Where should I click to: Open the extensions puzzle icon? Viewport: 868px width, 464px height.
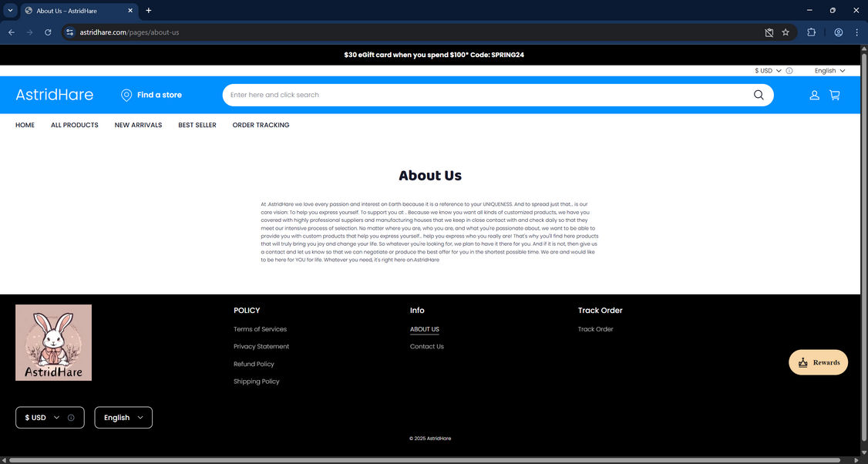pos(812,32)
